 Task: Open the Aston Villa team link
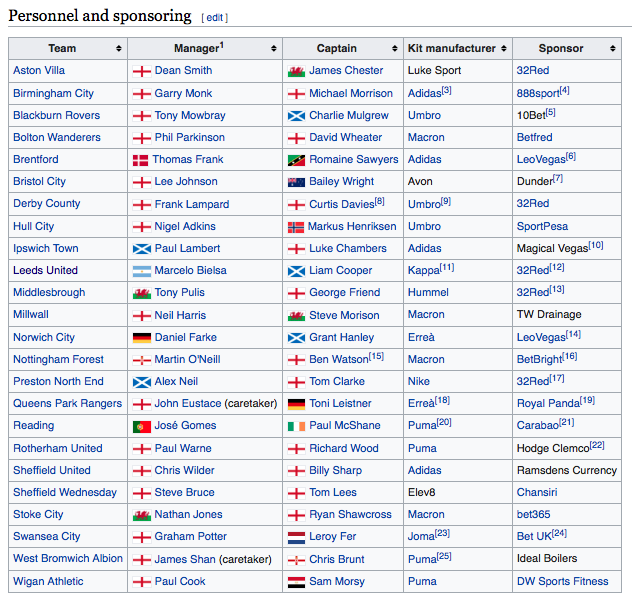click(x=39, y=71)
